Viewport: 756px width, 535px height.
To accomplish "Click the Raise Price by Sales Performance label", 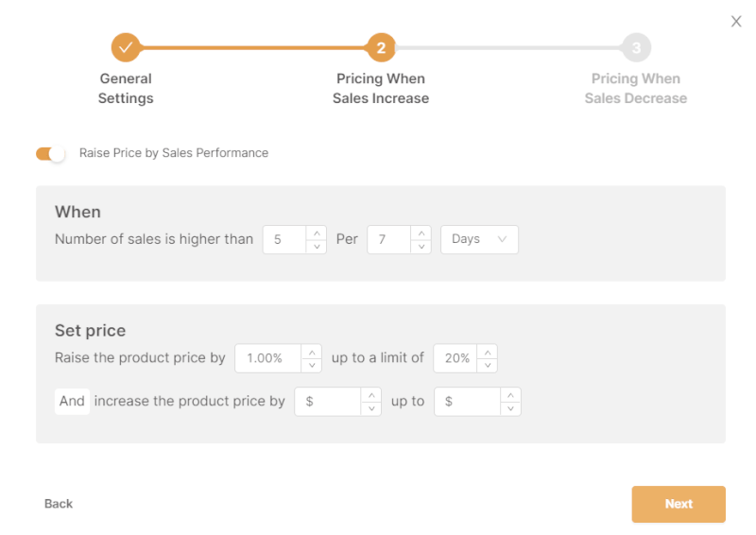I will click(x=174, y=153).
